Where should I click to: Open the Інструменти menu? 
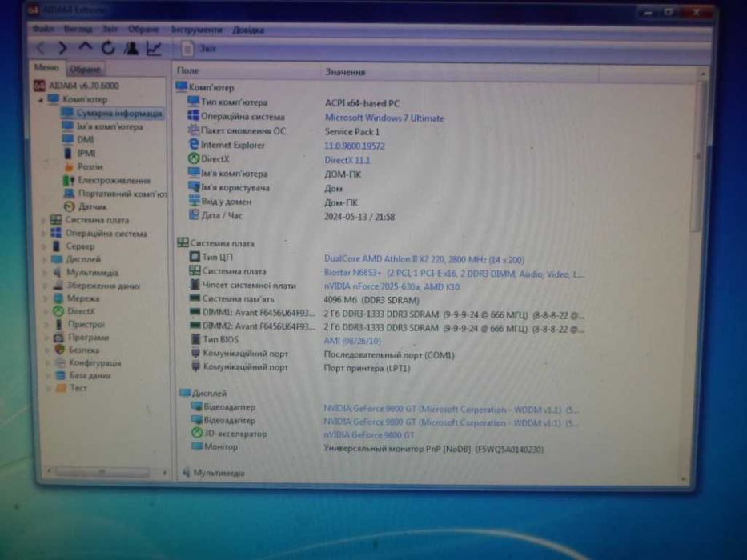197,30
